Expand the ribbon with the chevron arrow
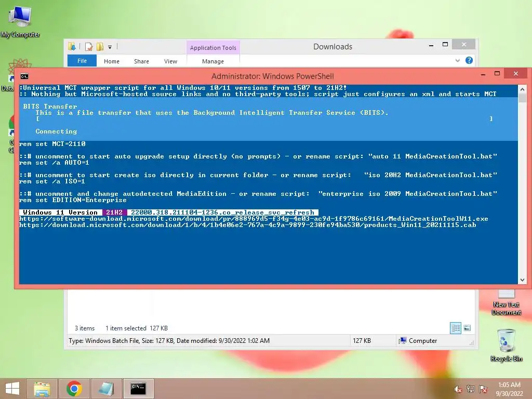The width and height of the screenshot is (532, 399). coord(457,61)
